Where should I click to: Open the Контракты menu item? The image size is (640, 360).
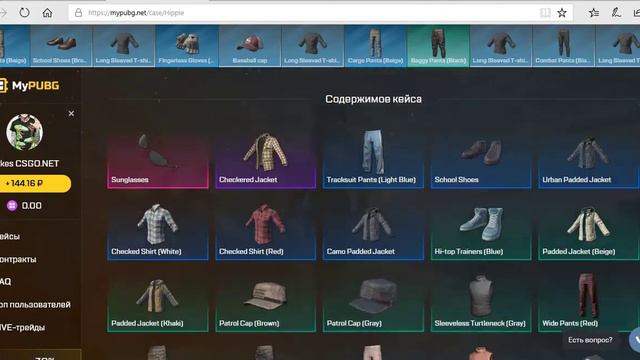click(18, 259)
